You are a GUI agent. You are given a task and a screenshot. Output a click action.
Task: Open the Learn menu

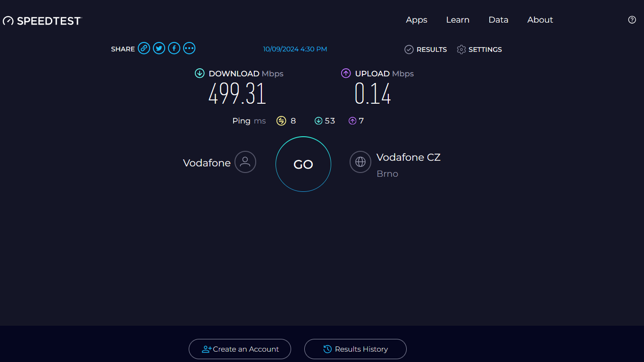(x=458, y=20)
